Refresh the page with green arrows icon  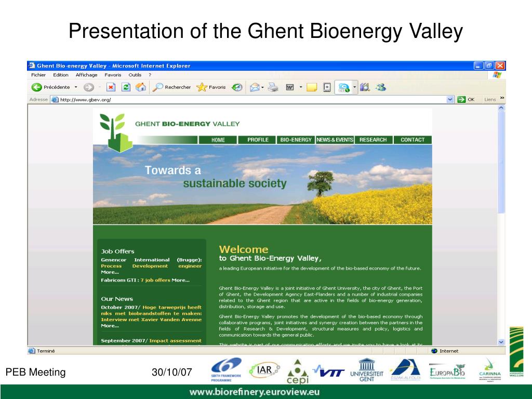(x=126, y=87)
